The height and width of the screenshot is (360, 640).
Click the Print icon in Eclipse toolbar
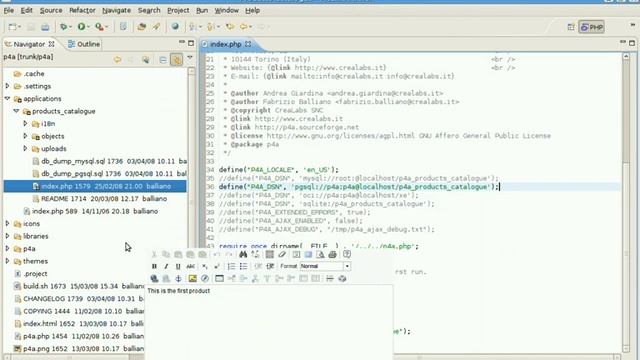45,27
